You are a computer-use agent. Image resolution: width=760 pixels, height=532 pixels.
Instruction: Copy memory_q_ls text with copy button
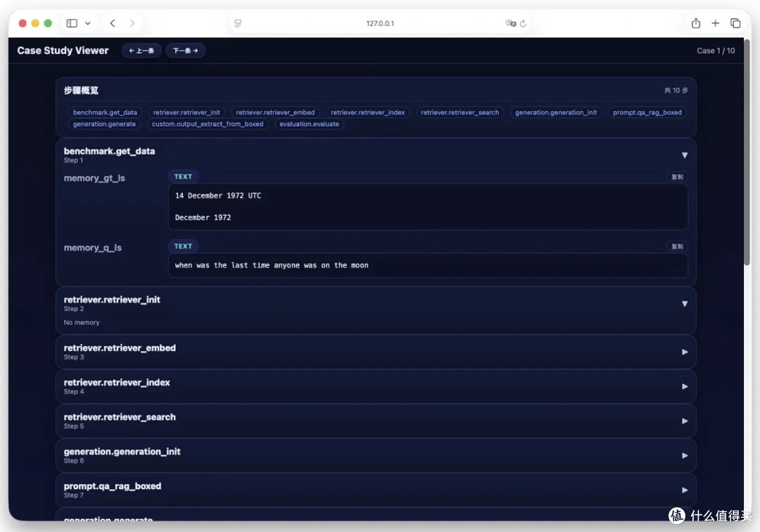tap(677, 246)
